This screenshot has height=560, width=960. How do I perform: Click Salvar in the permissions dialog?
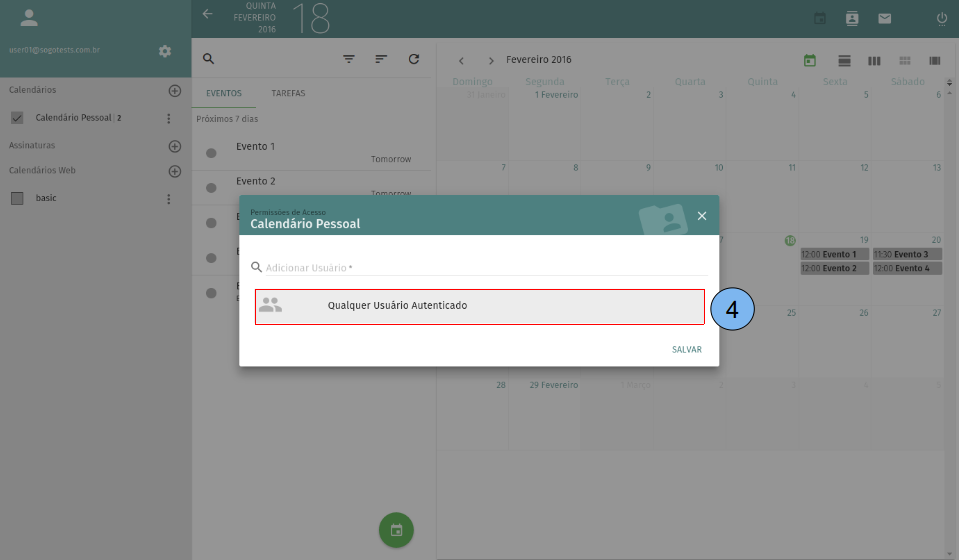(686, 350)
